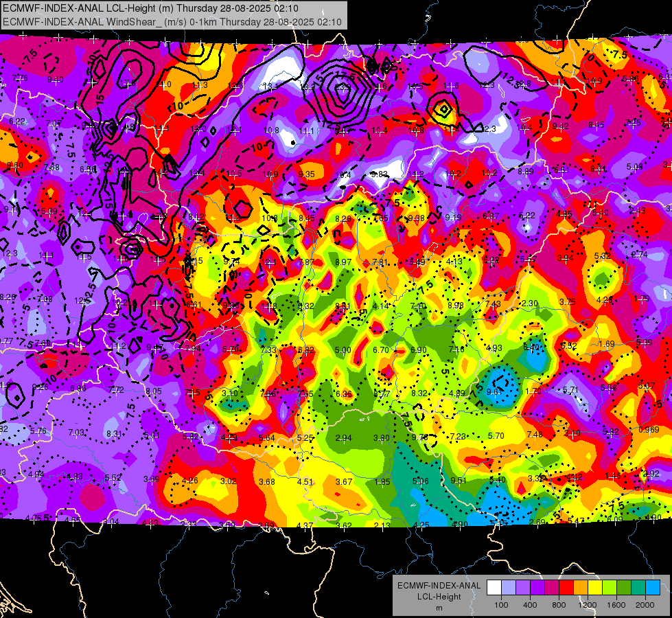Click the legend unit label 'm'
The width and height of the screenshot is (672, 618).
click(439, 608)
